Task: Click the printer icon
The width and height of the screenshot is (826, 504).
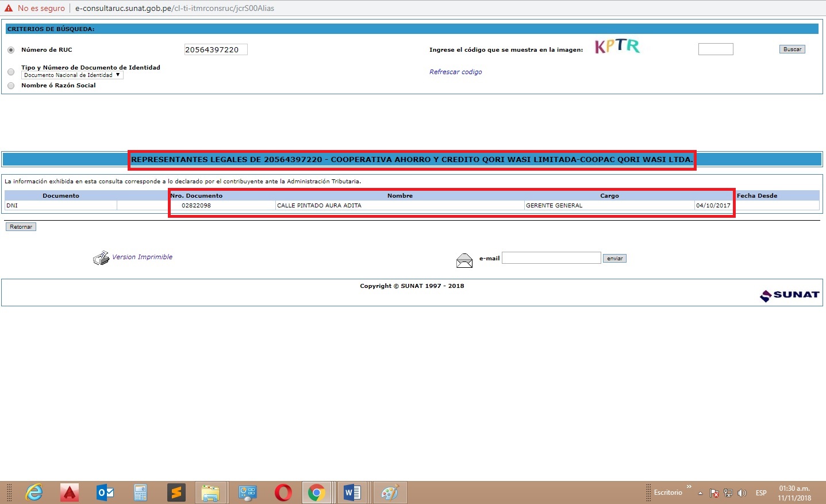Action: point(101,258)
